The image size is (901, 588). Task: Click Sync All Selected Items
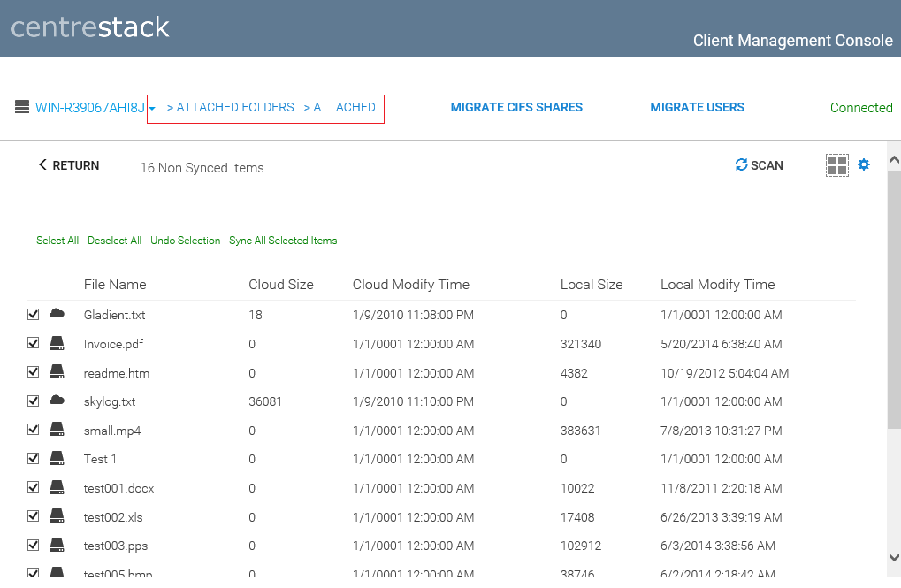tap(283, 241)
